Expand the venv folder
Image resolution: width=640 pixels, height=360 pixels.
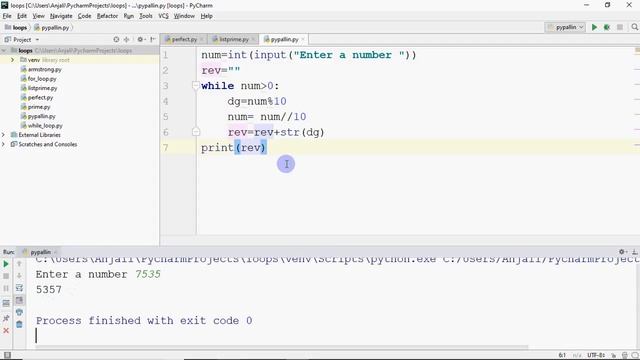point(12,60)
